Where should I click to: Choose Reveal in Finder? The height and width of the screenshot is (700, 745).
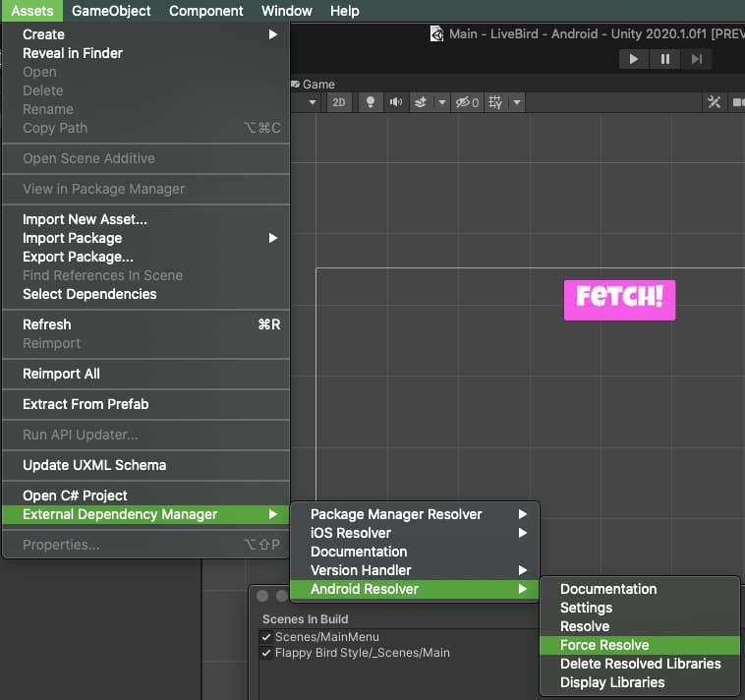point(145,53)
